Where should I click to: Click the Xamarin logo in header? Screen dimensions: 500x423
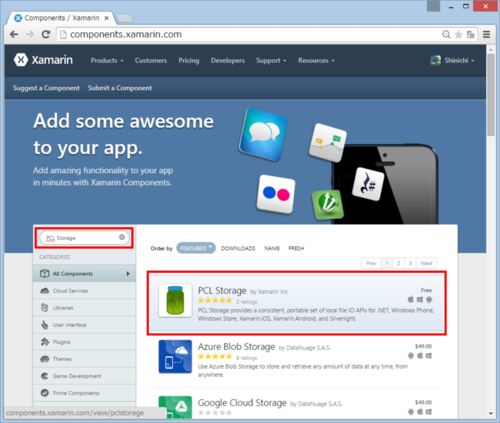(x=43, y=60)
